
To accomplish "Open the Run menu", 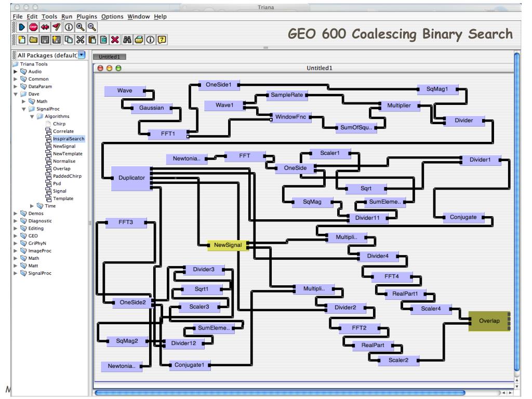I will pyautogui.click(x=67, y=16).
